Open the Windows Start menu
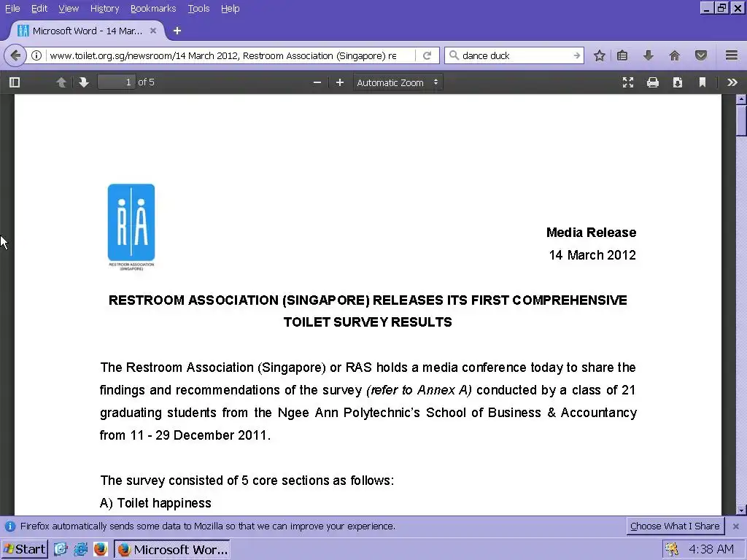 [x=24, y=550]
